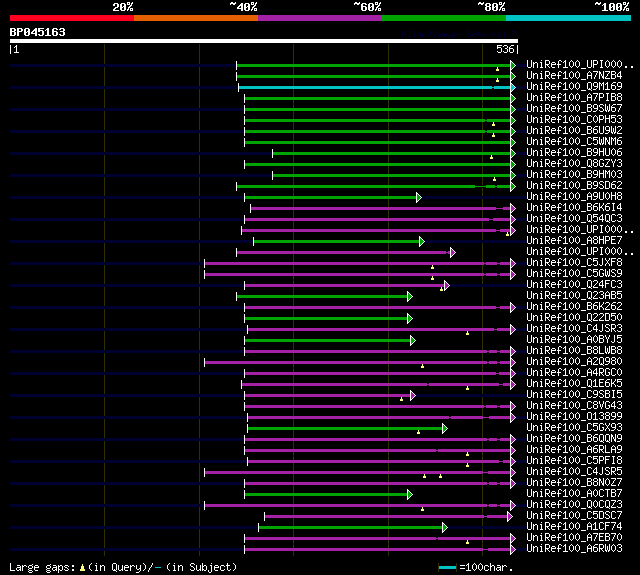Select the query name BP045163
640x575 pixels.
pos(38,32)
